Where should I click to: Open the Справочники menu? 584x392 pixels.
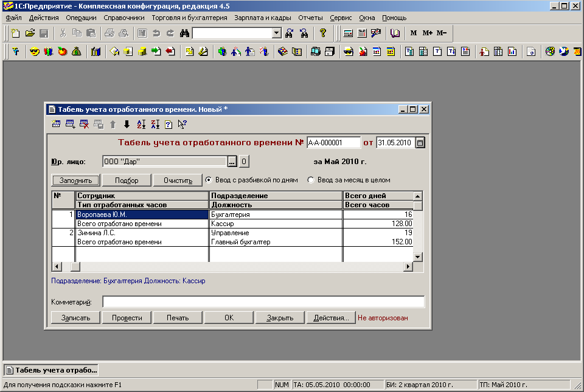pos(124,18)
